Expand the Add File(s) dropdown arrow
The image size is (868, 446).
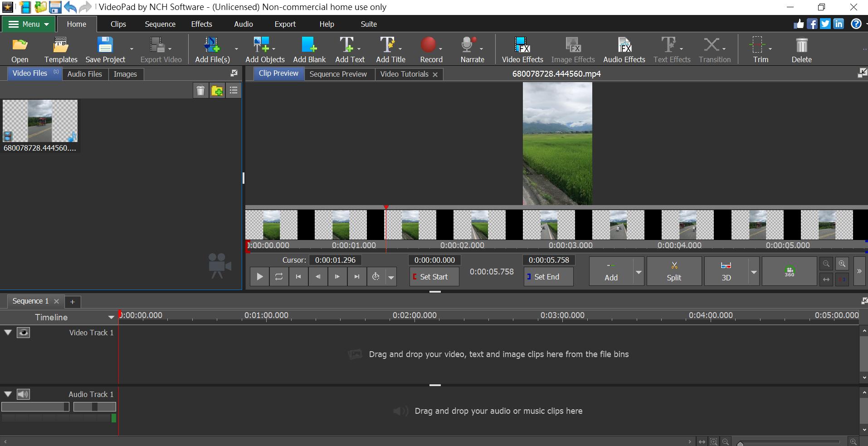tap(236, 49)
